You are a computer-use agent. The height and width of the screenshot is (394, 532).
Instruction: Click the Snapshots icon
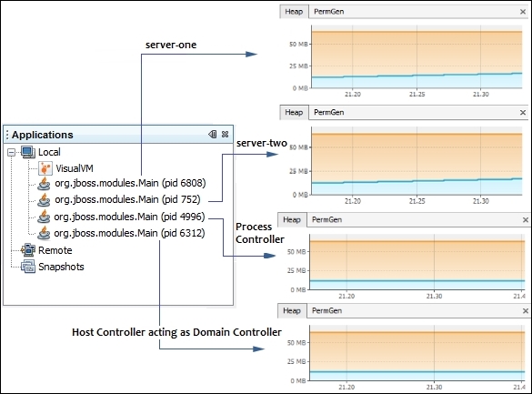click(28, 267)
